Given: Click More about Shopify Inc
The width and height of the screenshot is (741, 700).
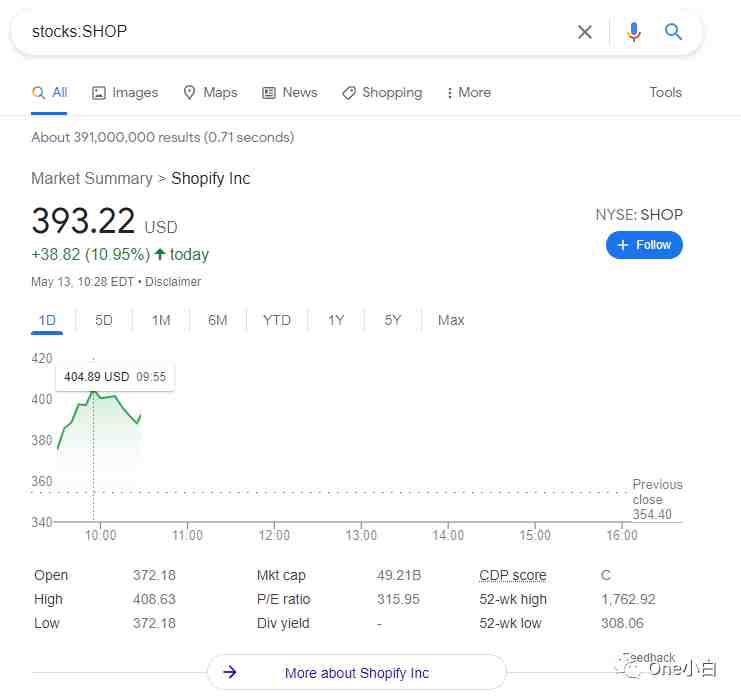Looking at the screenshot, I should (357, 672).
